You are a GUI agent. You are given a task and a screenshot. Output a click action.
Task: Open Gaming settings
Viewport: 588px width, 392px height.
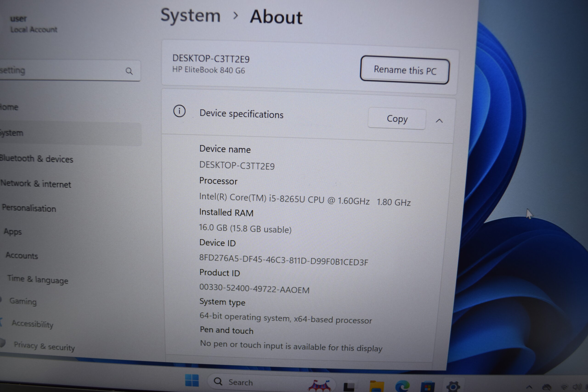click(23, 301)
